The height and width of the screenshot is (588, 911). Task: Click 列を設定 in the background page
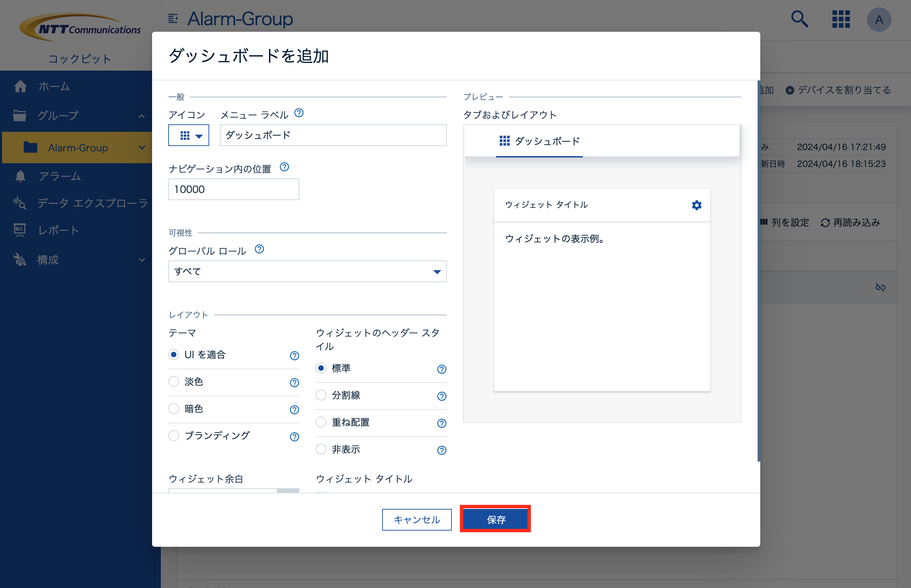click(x=784, y=223)
